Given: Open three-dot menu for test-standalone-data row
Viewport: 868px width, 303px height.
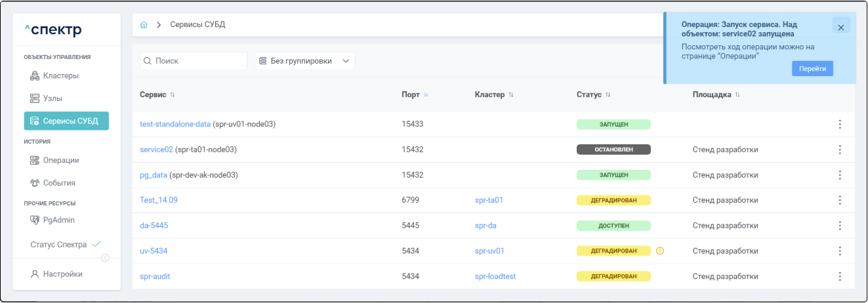Looking at the screenshot, I should coord(840,124).
